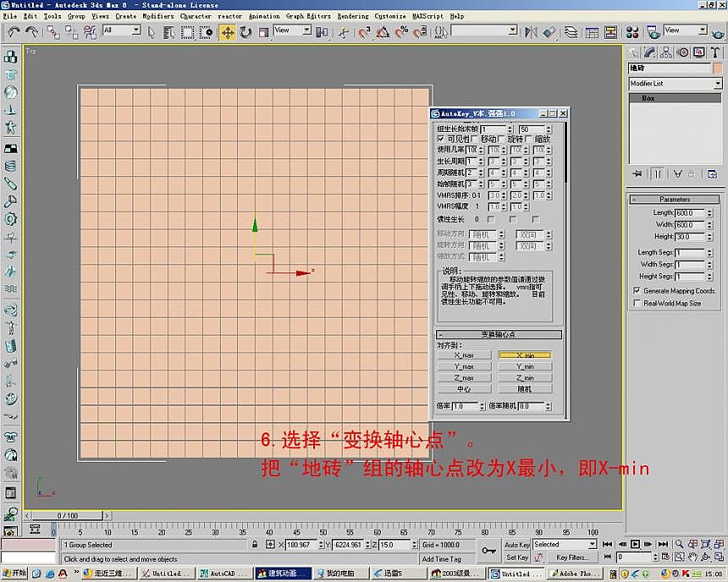This screenshot has width=728, height=582.
Task: Toggle the 可见性 checkbox in AutoKey
Action: tap(441, 139)
